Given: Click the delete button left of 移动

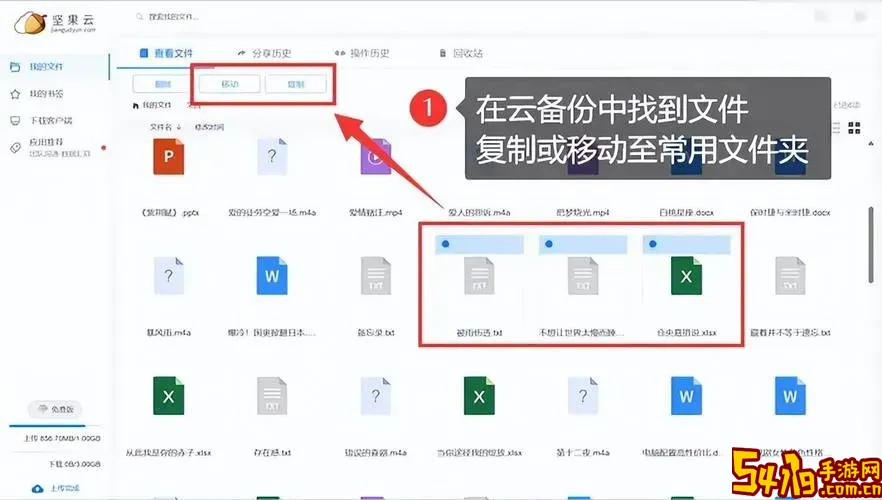Looking at the screenshot, I should 160,84.
